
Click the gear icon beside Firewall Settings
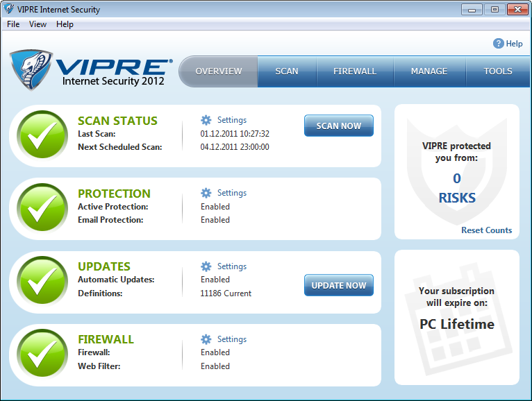click(206, 339)
